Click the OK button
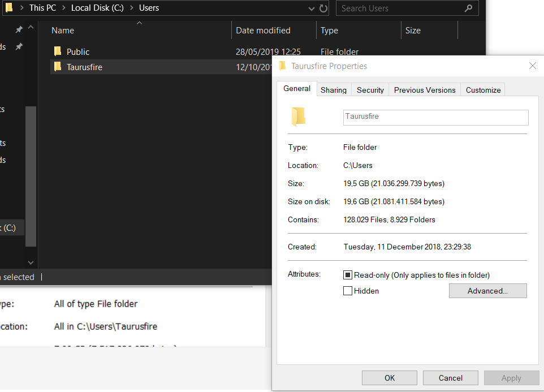 click(389, 378)
